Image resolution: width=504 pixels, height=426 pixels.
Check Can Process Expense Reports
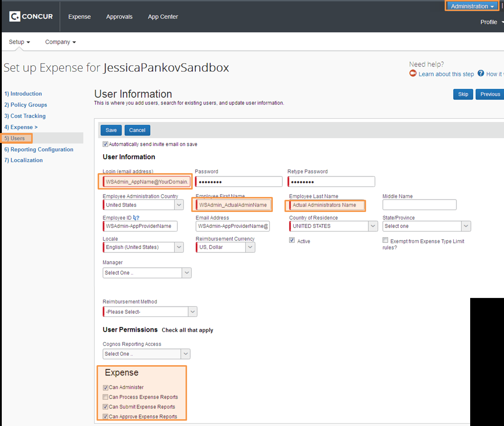click(105, 397)
